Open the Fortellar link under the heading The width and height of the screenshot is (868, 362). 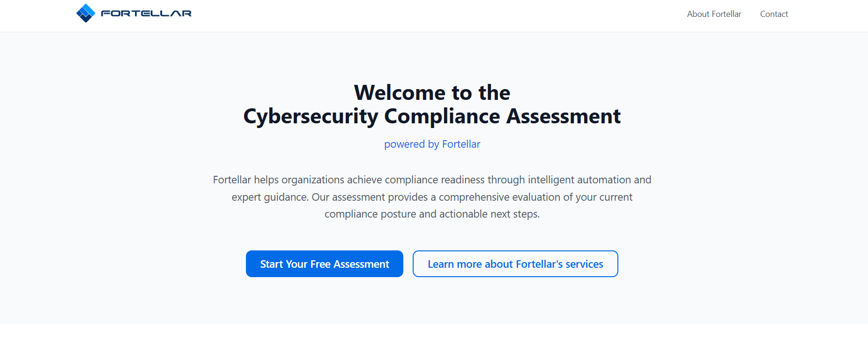(461, 144)
